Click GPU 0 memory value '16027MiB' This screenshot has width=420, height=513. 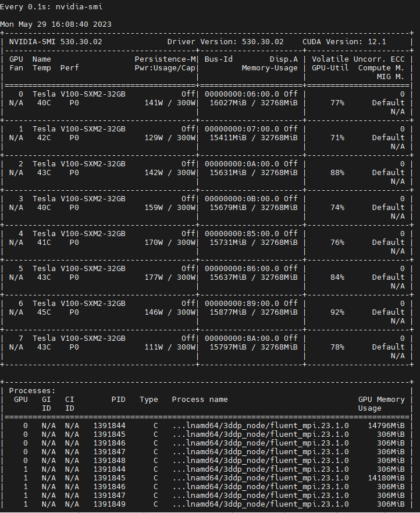(228, 103)
